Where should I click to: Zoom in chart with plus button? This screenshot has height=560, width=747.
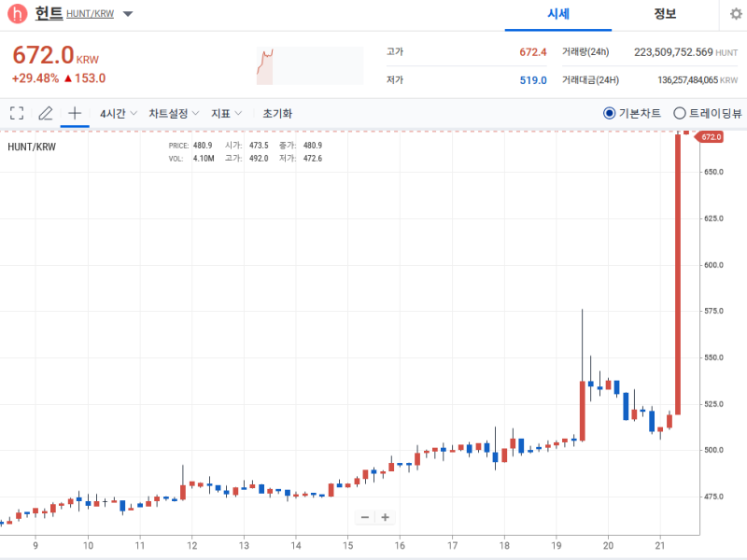click(386, 517)
